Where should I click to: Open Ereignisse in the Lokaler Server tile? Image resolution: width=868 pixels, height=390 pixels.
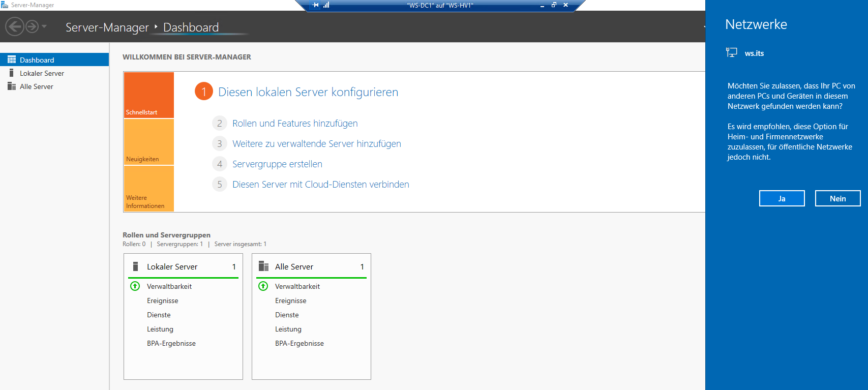tap(163, 301)
